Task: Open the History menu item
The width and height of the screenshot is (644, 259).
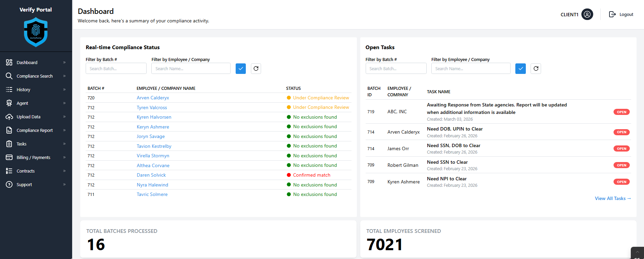Action: coord(36,89)
